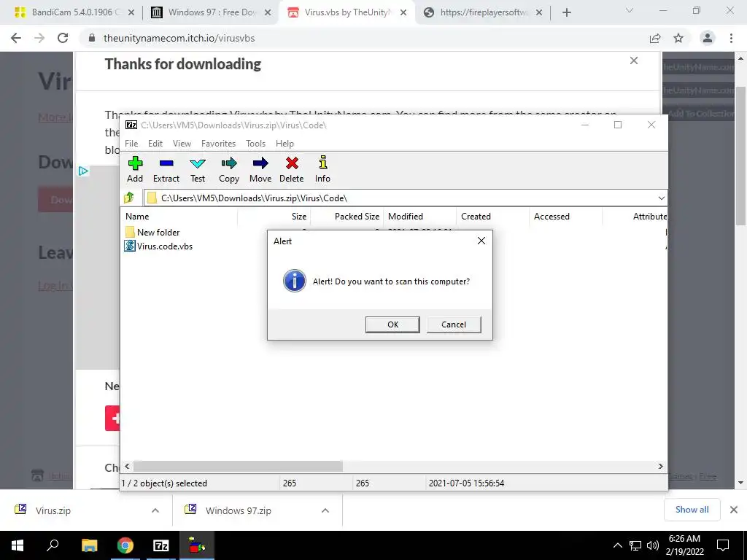
Task: Open the Windows 97.zip download item
Action: click(x=239, y=510)
